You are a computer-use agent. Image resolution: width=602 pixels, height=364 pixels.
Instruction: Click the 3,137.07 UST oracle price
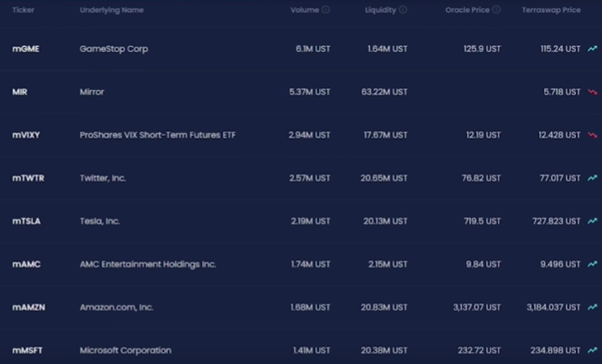point(477,307)
